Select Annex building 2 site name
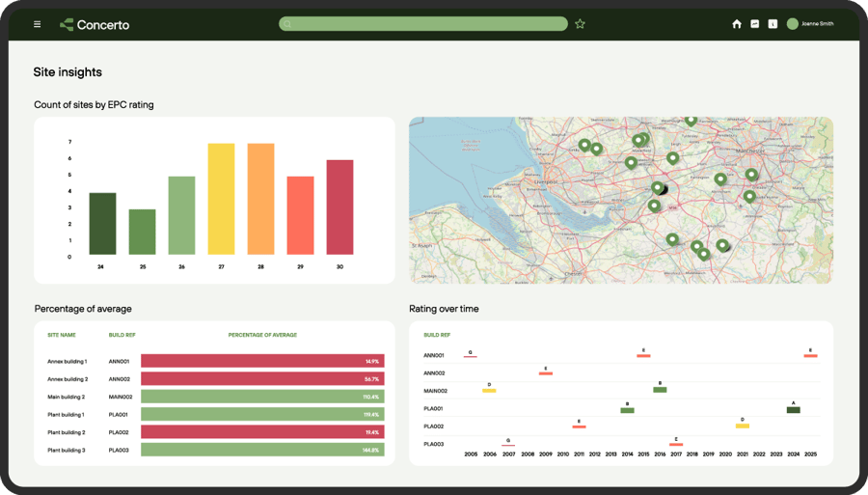The image size is (868, 495). (68, 379)
